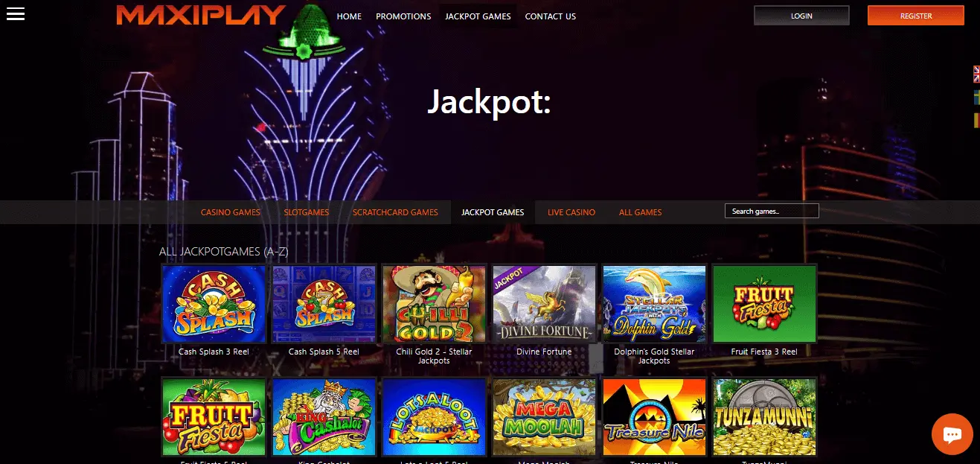Select the UK flag language icon
The height and width of the screenshot is (464, 980).
tap(976, 73)
